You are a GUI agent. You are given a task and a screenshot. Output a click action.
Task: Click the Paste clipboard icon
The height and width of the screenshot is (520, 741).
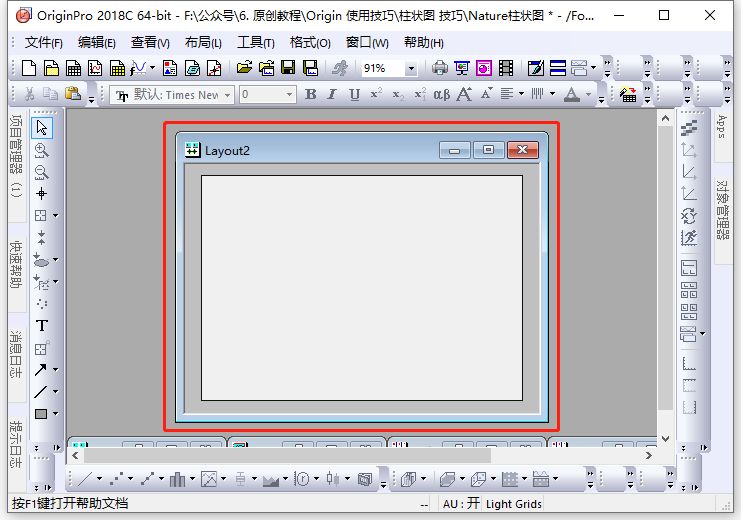[x=72, y=94]
